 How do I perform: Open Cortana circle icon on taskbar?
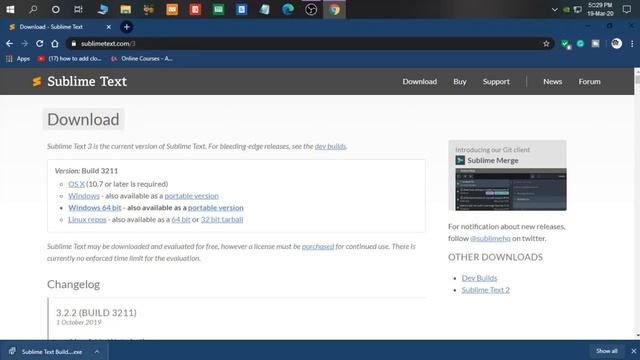pyautogui.click(x=56, y=9)
